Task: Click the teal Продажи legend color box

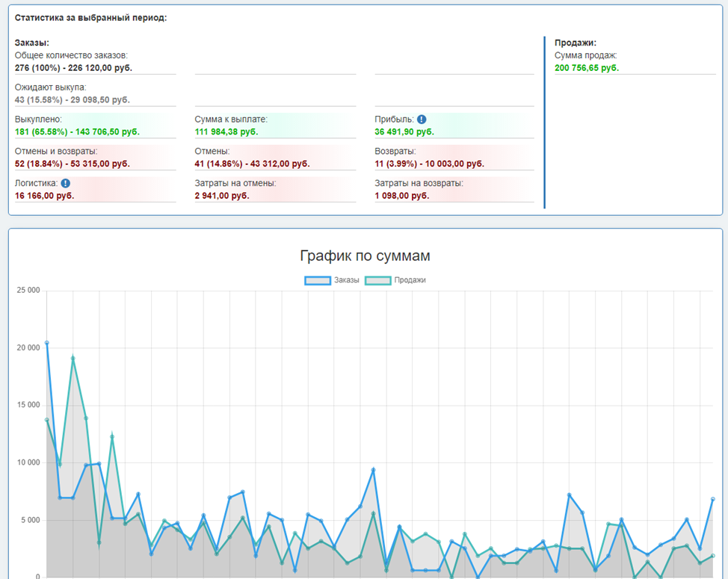Action: tap(377, 280)
